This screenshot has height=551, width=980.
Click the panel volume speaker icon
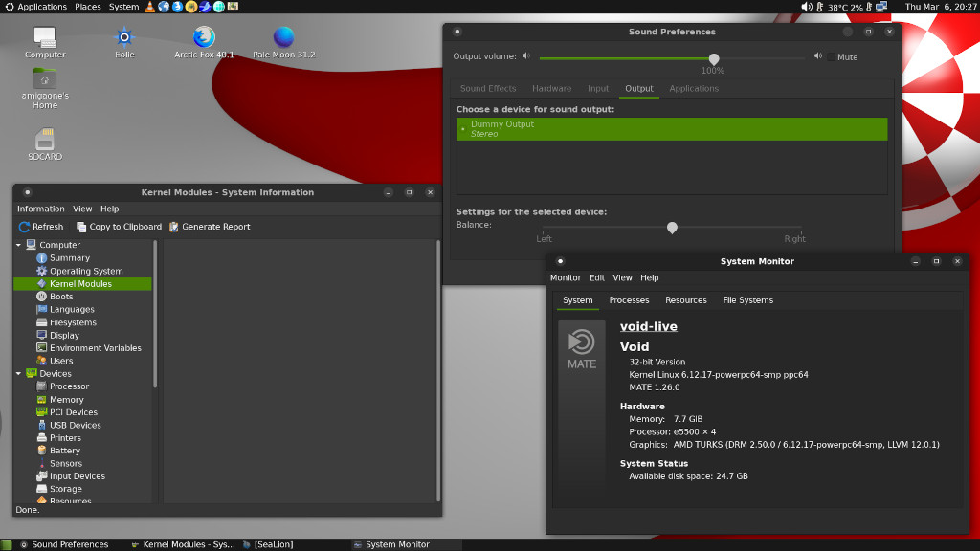(x=806, y=7)
